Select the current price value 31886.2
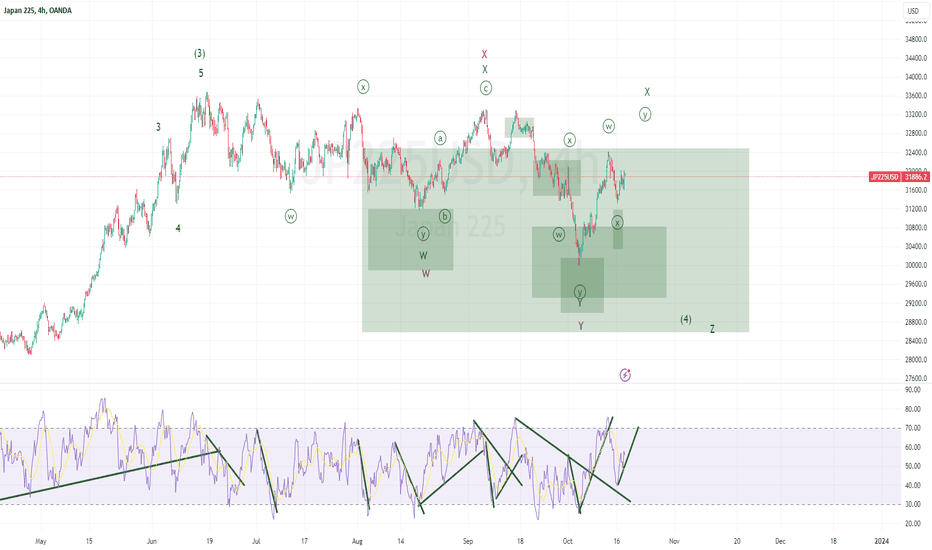The image size is (932, 550). pos(916,177)
